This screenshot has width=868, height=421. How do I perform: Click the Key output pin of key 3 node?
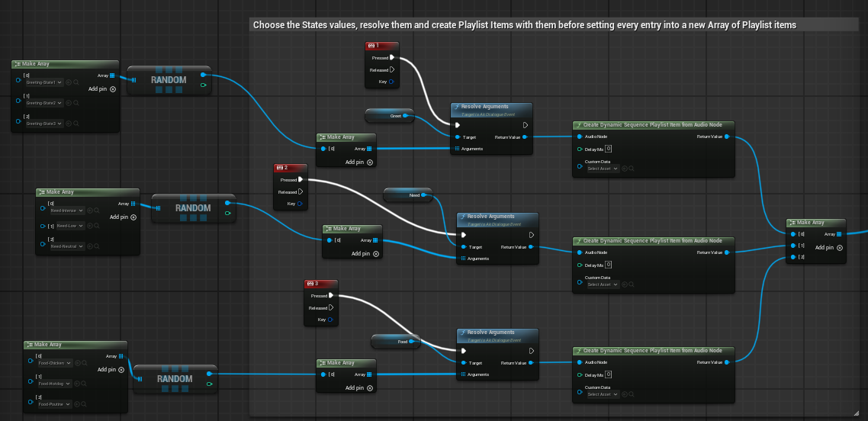coord(330,320)
